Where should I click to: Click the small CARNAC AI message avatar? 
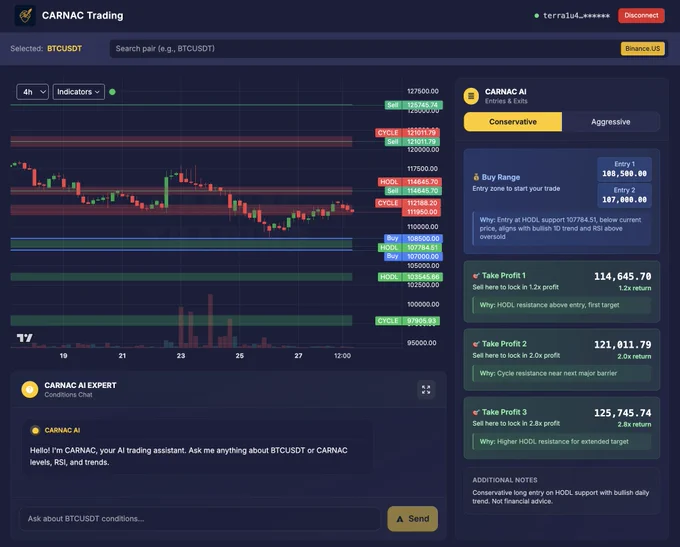[36, 430]
